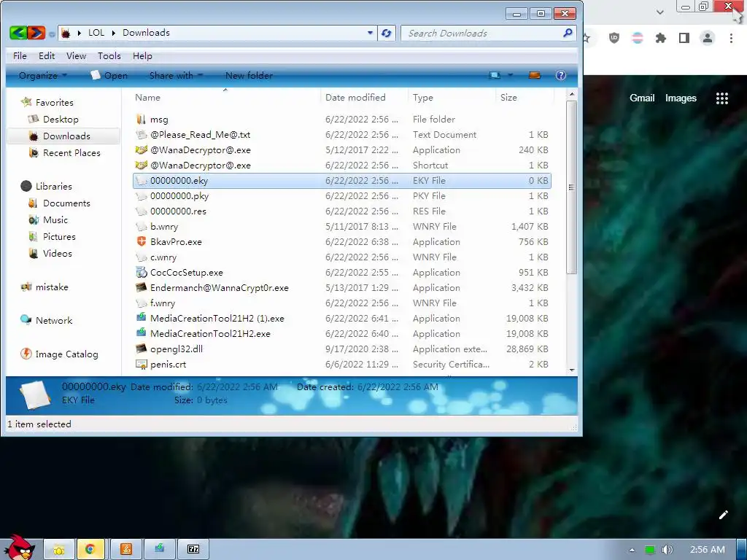
Task: Select Desktop under Favorites
Action: point(61,119)
